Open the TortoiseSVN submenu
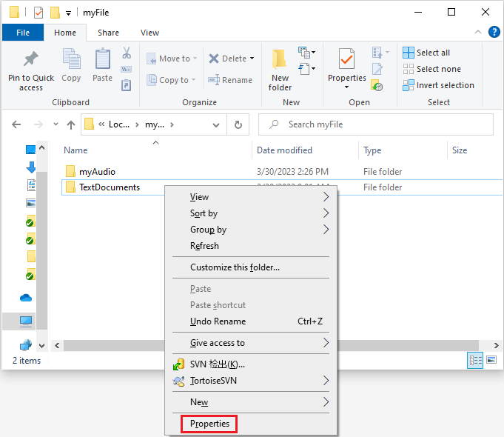The image size is (504, 437). coord(251,381)
